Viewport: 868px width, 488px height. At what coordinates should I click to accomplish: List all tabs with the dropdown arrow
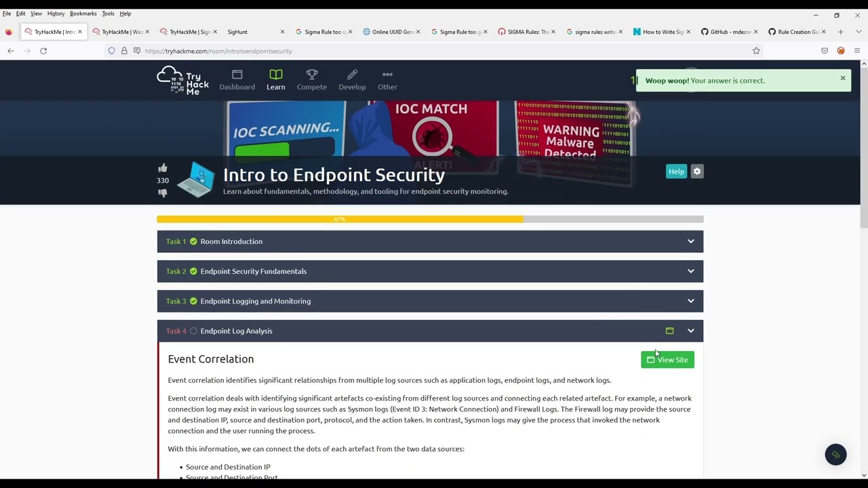click(858, 32)
